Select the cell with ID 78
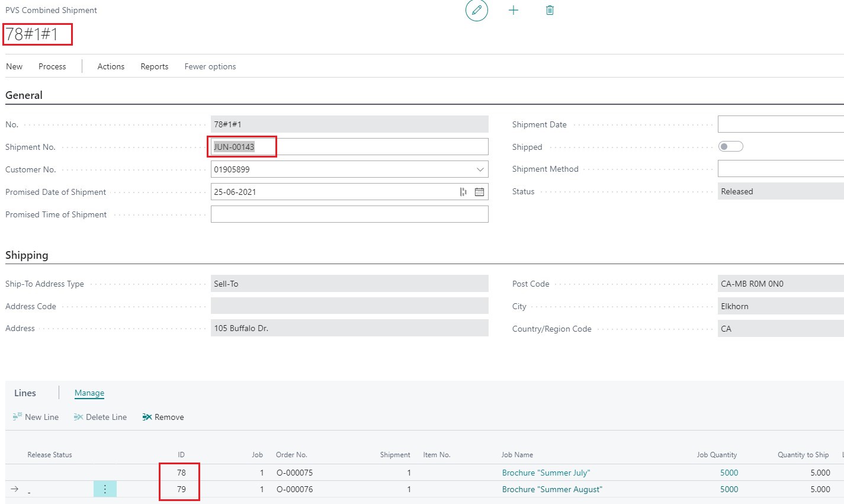844x504 pixels. pos(181,473)
